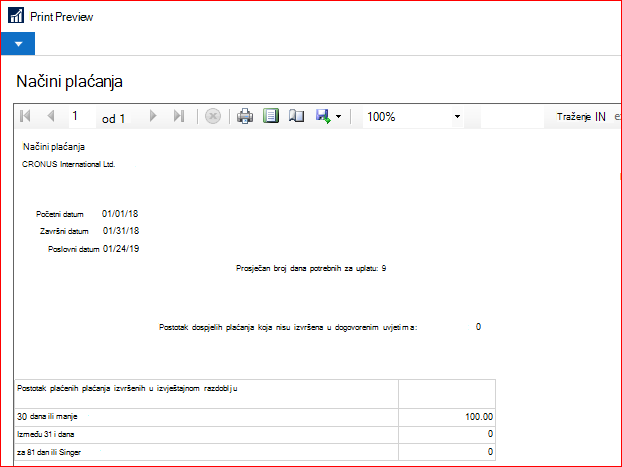Screen dimensions: 622x467
Task: Toggle print layout view icon
Action: 271,116
